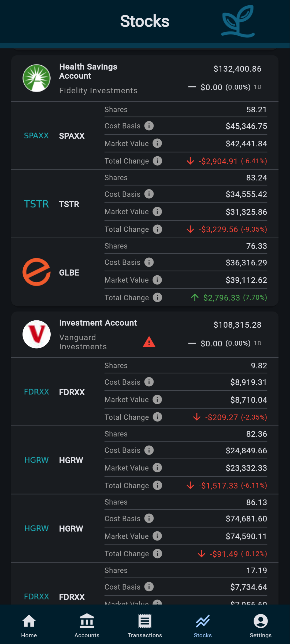Image resolution: width=290 pixels, height=644 pixels.
Task: Show Total Change info for TSTR
Action: [x=157, y=229]
